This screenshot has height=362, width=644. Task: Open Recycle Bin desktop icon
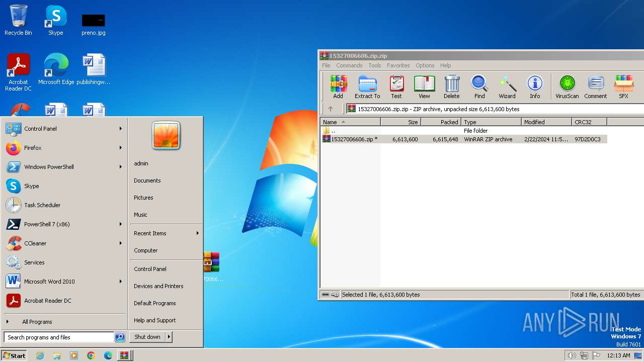point(18,20)
